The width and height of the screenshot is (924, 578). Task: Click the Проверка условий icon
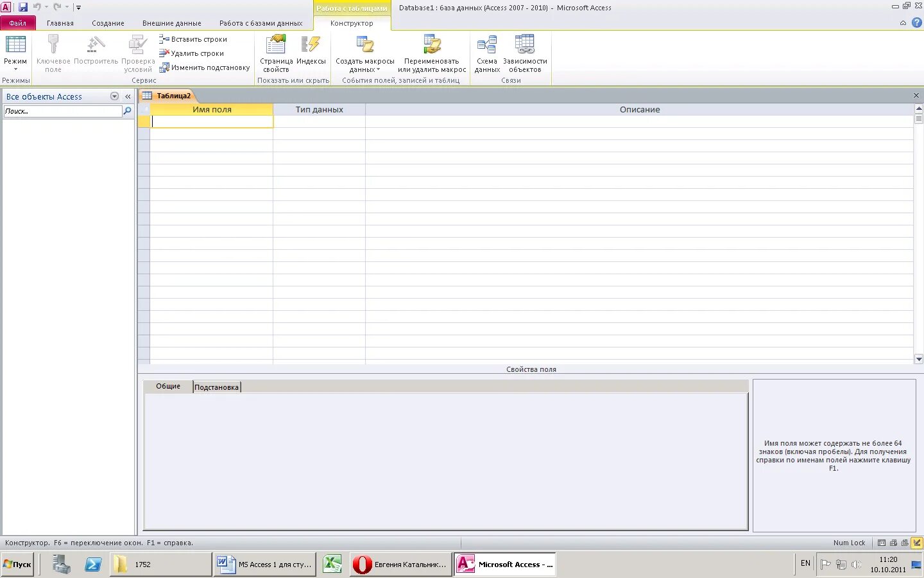point(138,45)
